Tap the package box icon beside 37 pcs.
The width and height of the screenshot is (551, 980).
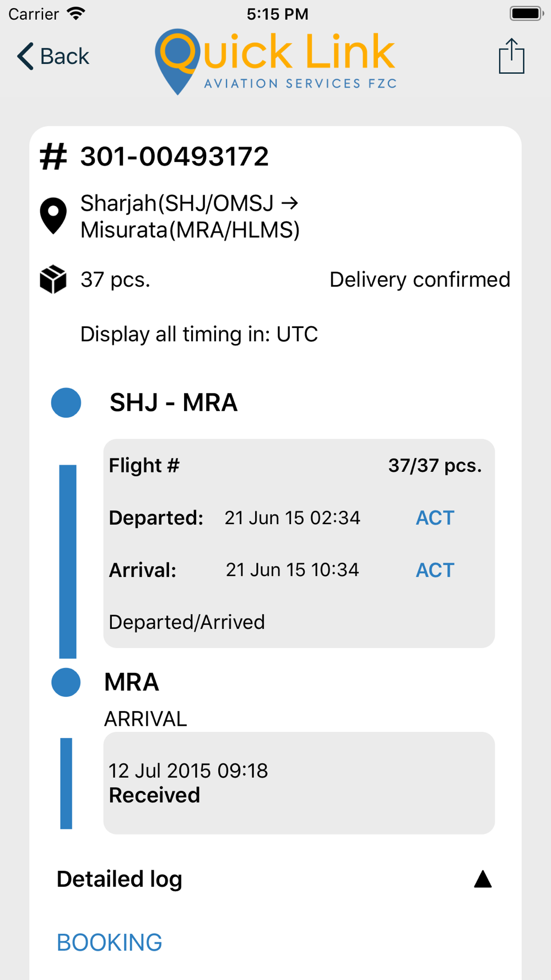[x=53, y=279]
